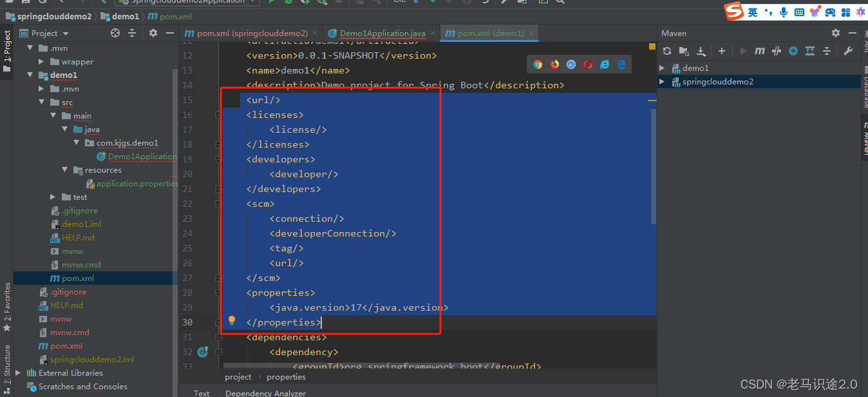
Task: Hide the Maven tool window
Action: coord(853,33)
